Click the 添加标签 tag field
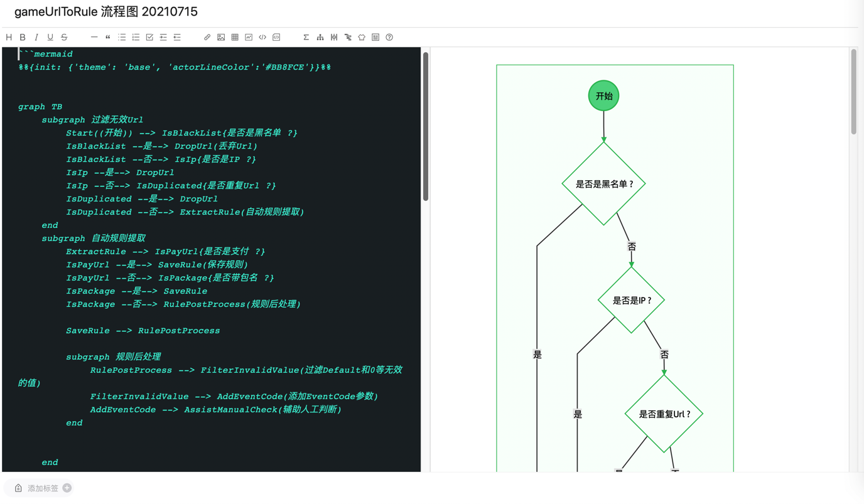This screenshot has width=864, height=504. click(43, 488)
